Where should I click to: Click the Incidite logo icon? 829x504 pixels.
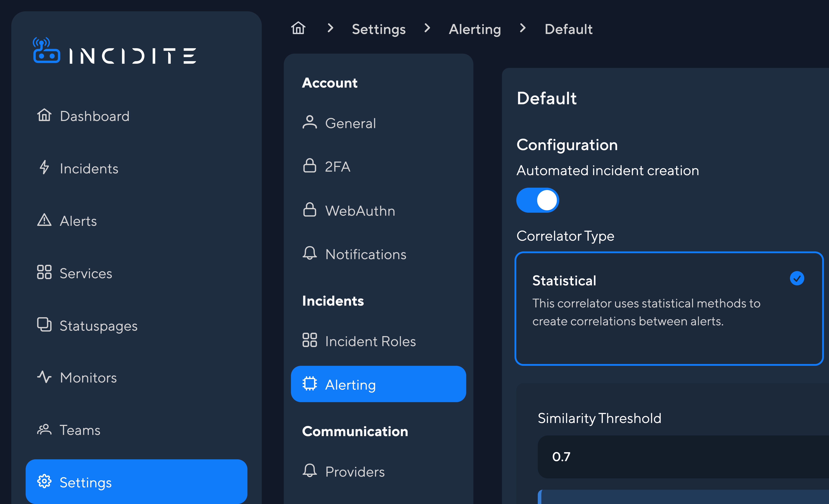click(x=47, y=50)
